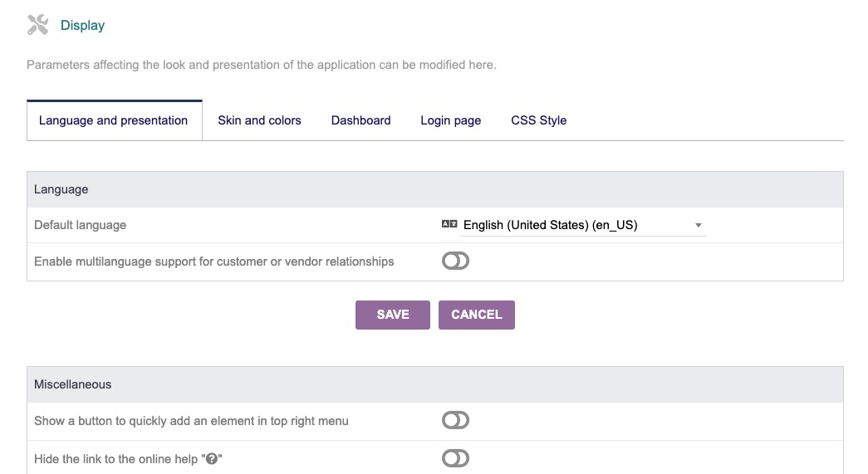Click the wrench and screwdriver setup icon
868x474 pixels.
point(37,25)
